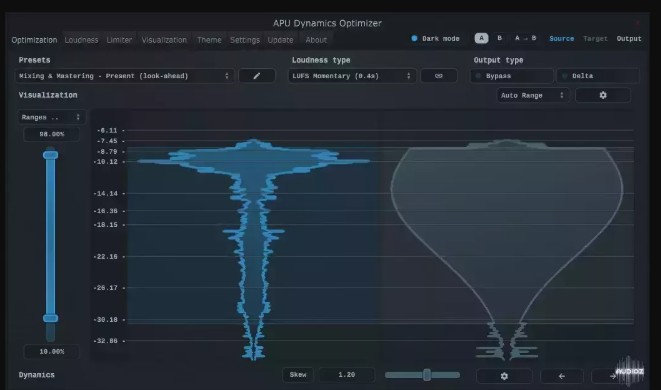Open the Auto Range dropdown

pyautogui.click(x=533, y=95)
